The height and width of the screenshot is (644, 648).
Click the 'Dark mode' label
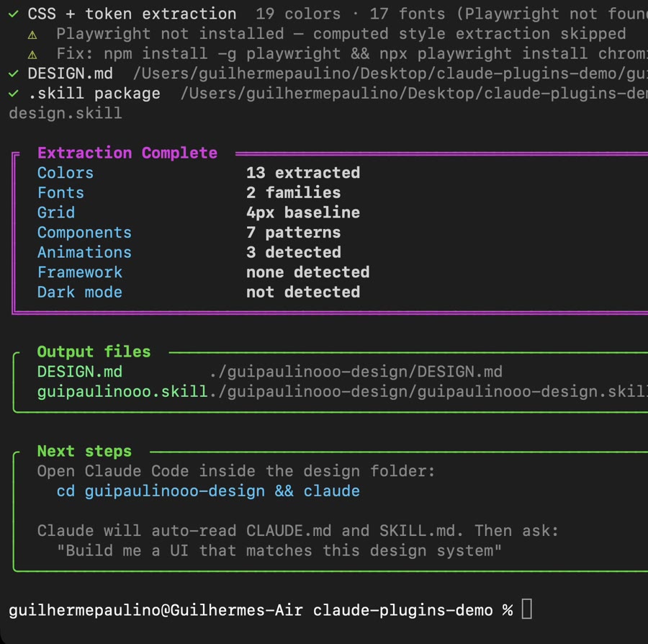(x=80, y=292)
